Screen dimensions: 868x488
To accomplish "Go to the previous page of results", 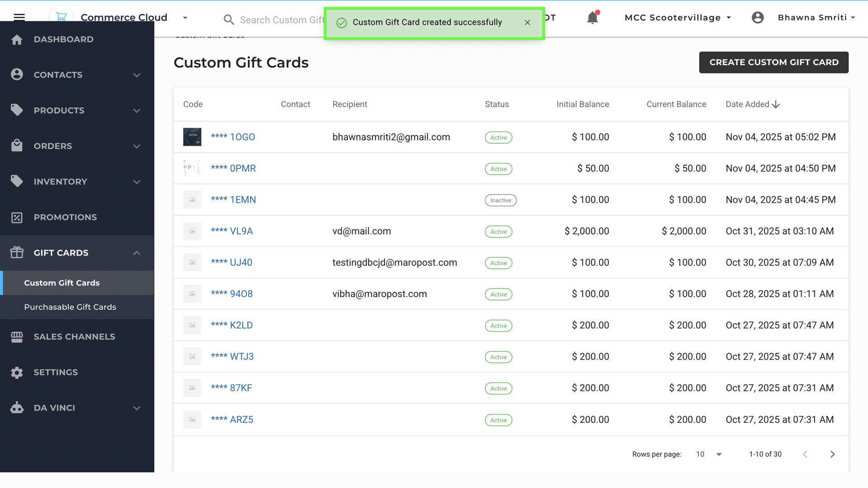I will pyautogui.click(x=805, y=454).
